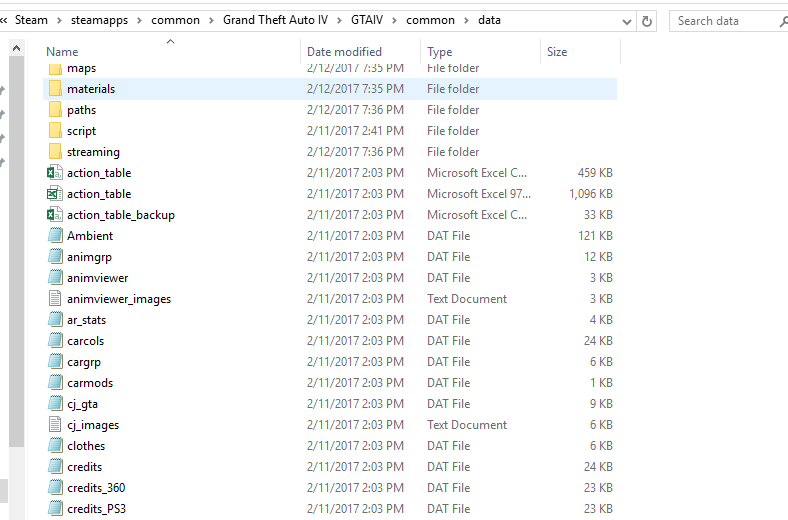Viewport: 788px width, 520px height.
Task: Select the streaming folder name
Action: coord(93,152)
